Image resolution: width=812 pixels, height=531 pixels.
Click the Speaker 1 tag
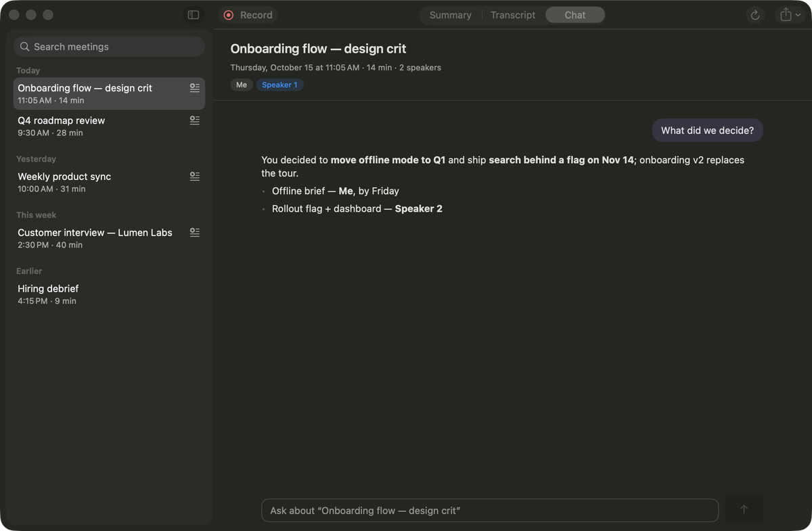tap(279, 85)
